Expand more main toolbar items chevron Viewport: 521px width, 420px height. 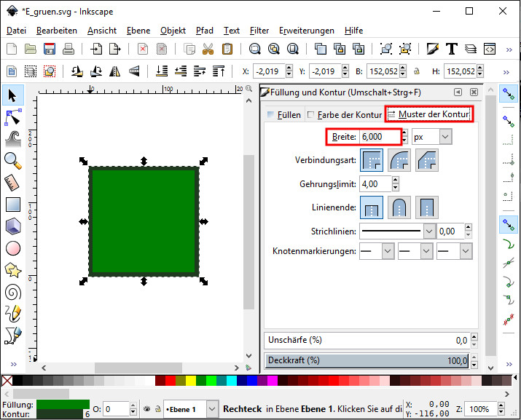tap(509, 49)
